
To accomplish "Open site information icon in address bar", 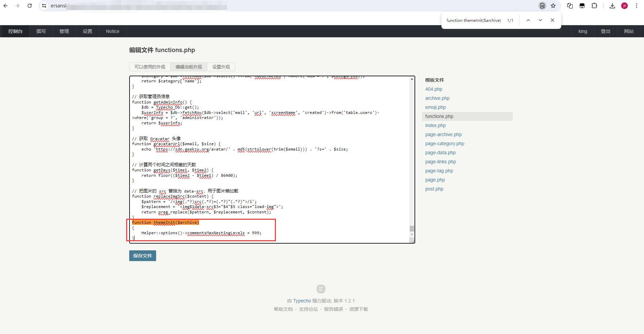I will [x=44, y=6].
